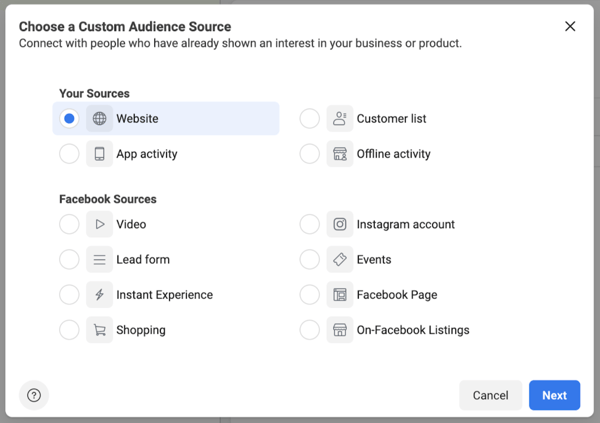600x423 pixels.
Task: Click the ticket icon for Events
Action: click(340, 260)
